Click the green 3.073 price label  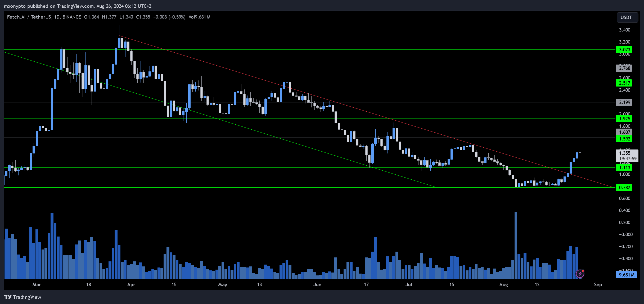pos(624,50)
